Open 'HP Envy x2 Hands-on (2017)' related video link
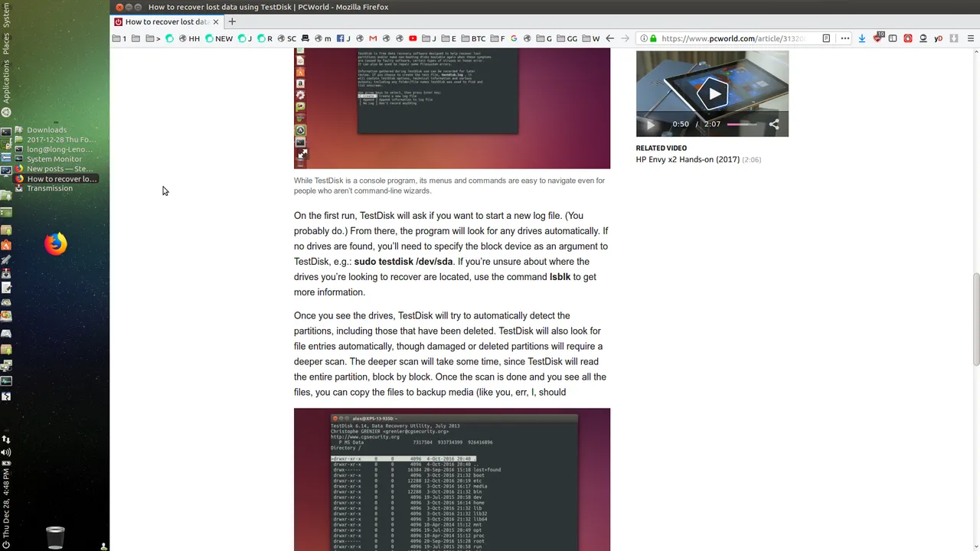Viewport: 980px width, 551px height. click(688, 159)
